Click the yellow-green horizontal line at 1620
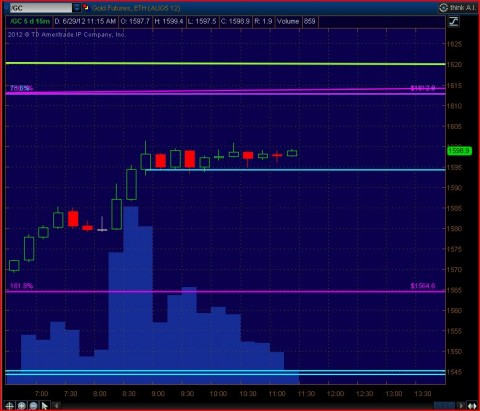480x411 pixels. click(x=225, y=63)
